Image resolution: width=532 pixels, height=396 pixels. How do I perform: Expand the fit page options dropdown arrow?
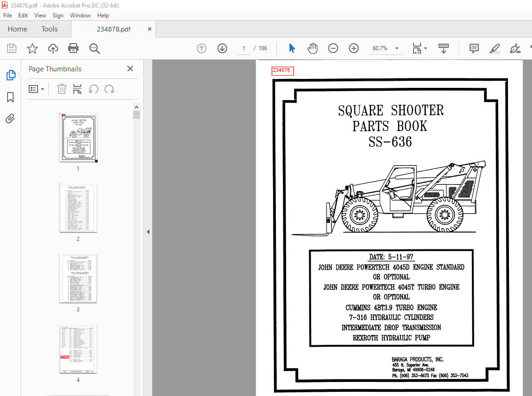click(x=425, y=48)
